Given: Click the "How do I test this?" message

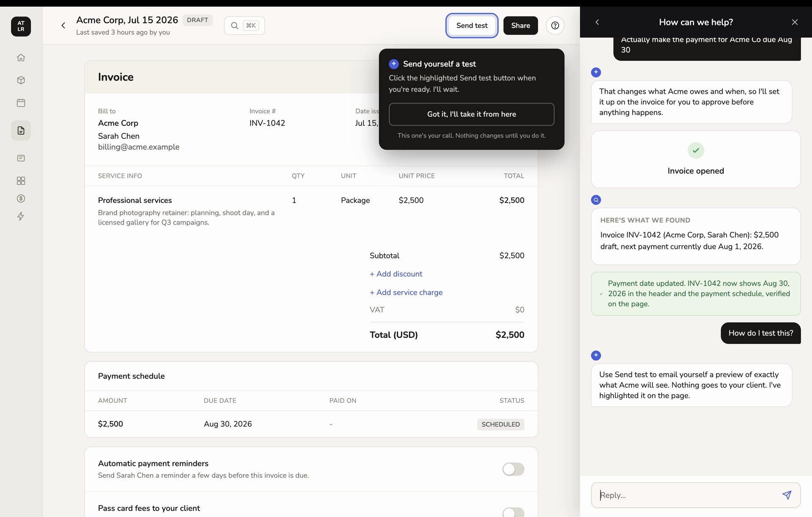Looking at the screenshot, I should click(760, 333).
